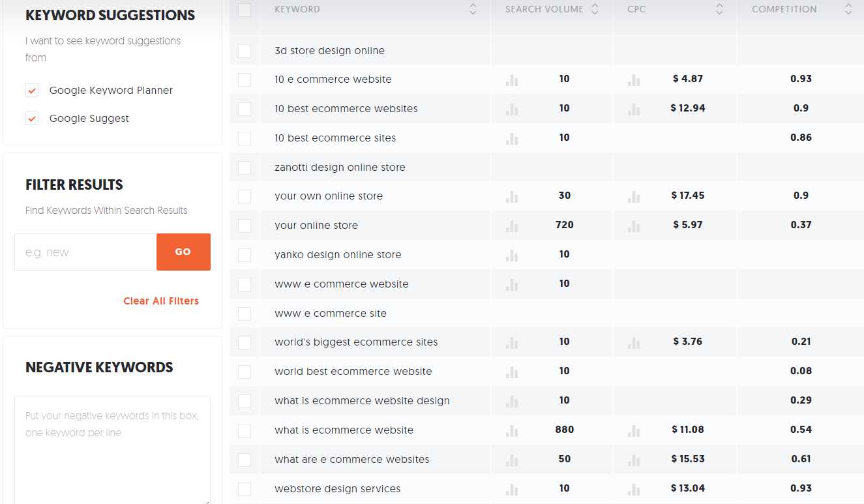Uncheck Google Keyword Planner source
Viewport: 864px width, 504px height.
32,91
